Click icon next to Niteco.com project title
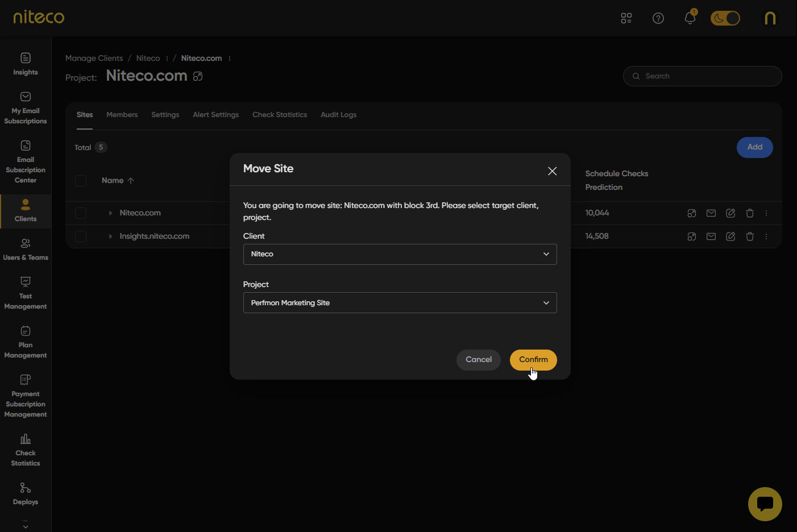This screenshot has width=797, height=532. (198, 76)
